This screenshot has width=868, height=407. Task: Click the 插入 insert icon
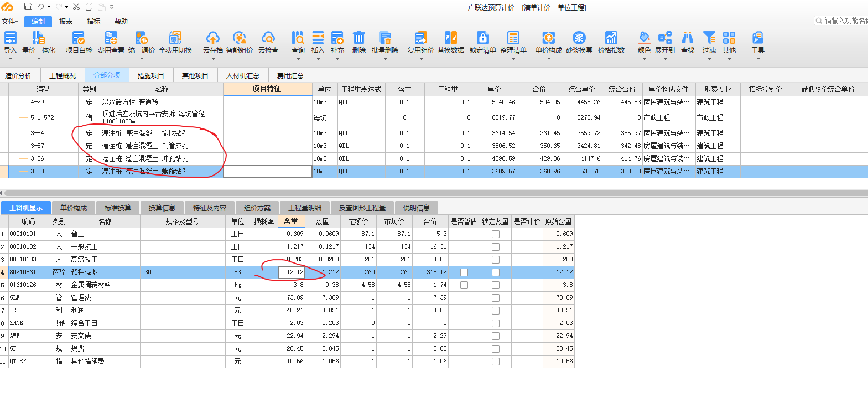click(318, 38)
